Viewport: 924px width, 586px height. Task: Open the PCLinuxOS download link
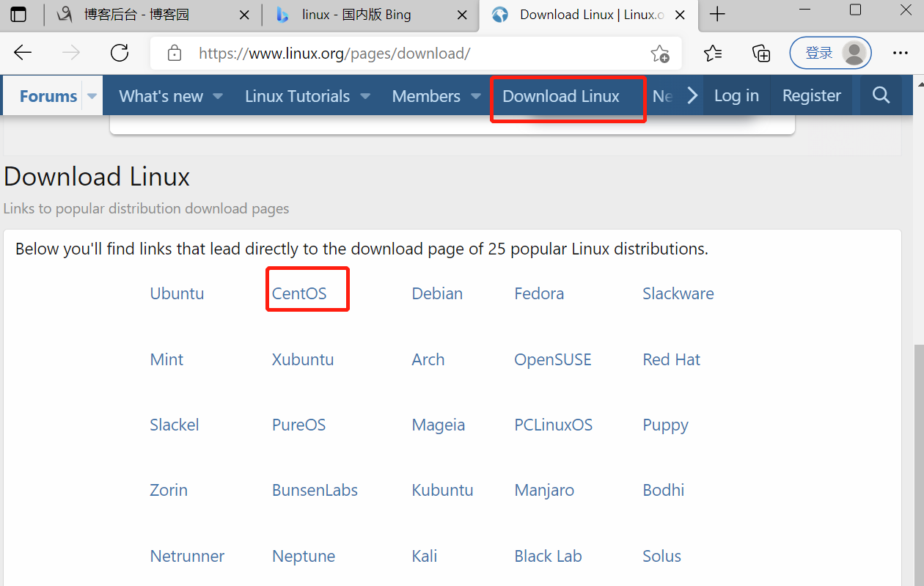coord(554,425)
